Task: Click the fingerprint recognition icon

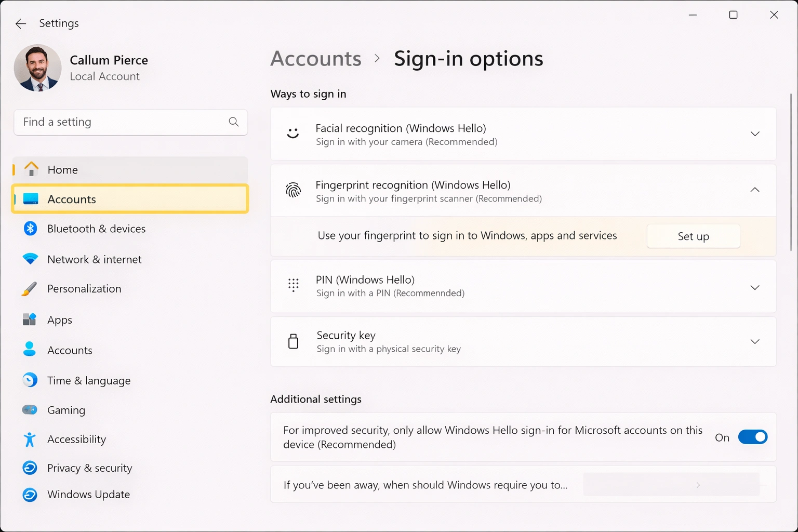Action: tap(294, 191)
